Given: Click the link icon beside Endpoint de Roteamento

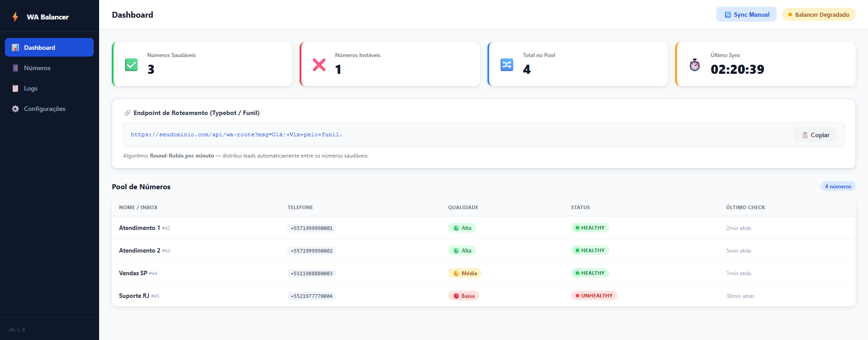Looking at the screenshot, I should pos(127,113).
